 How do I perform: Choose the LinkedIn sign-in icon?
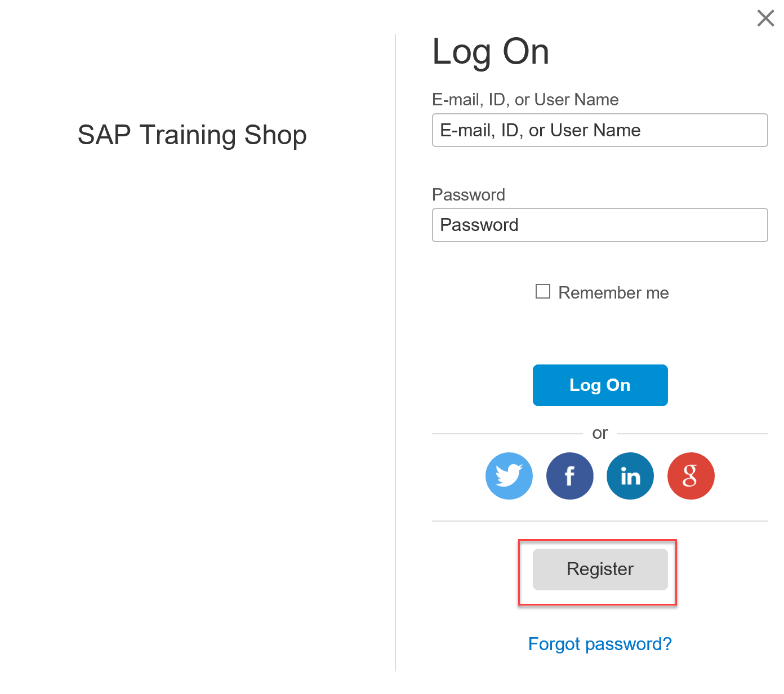[x=630, y=476]
